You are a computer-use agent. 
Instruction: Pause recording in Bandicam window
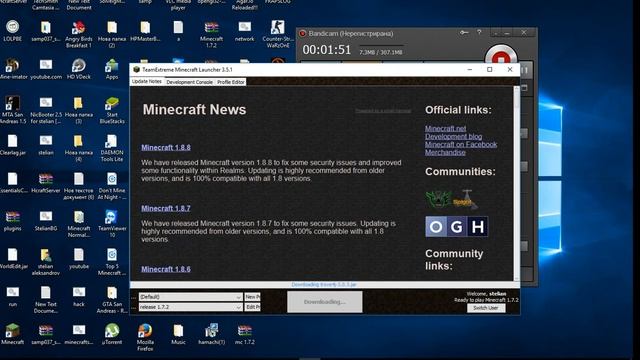[525, 71]
